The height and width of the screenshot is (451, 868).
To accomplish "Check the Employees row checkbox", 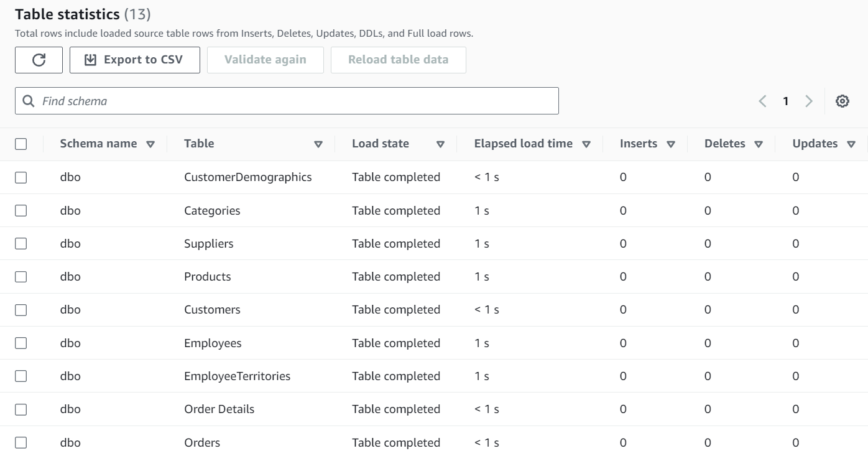I will point(21,343).
